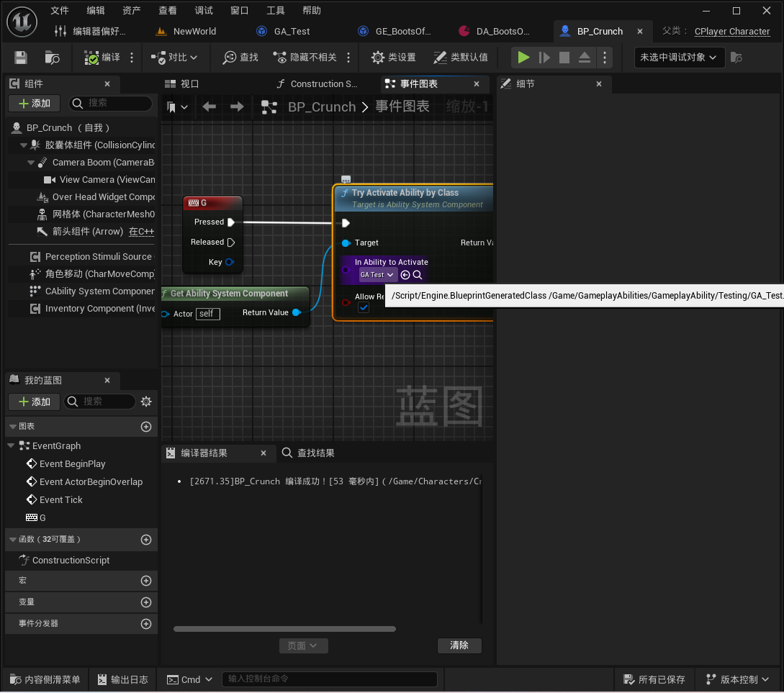Open the 文件 menu
Screen dimensions: 784x693
60,11
